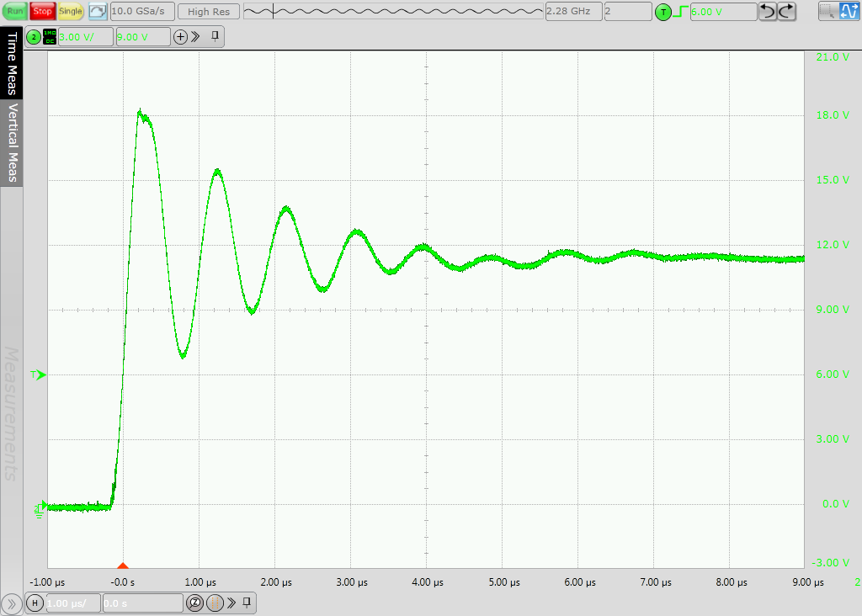The height and width of the screenshot is (616, 862).
Task: Edit the 3.00 V/ vertical scale field
Action: (x=85, y=37)
